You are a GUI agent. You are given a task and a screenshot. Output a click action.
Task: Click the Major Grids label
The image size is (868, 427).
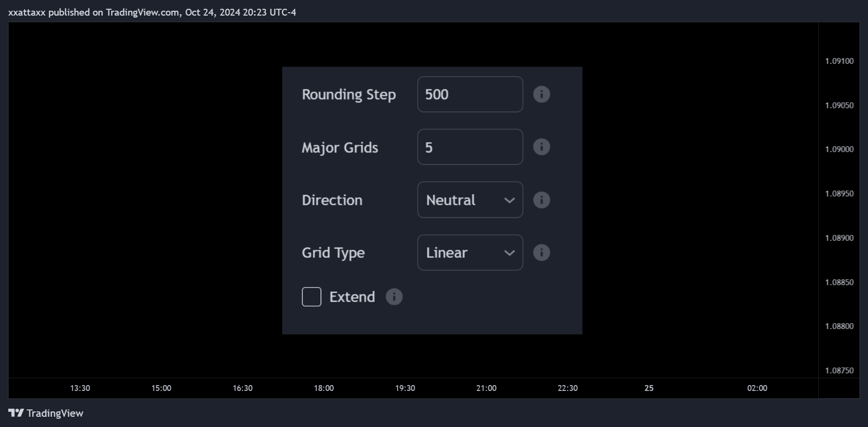(x=340, y=147)
